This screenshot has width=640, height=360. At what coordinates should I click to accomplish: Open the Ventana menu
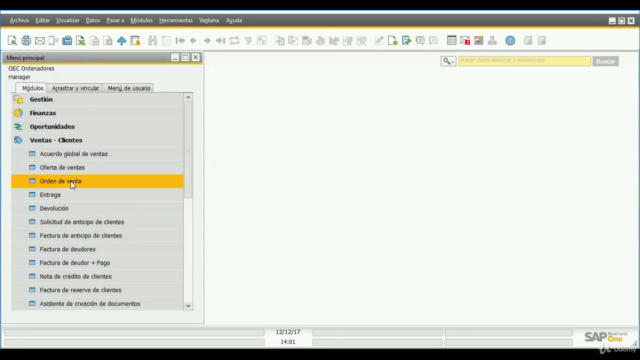tap(209, 20)
